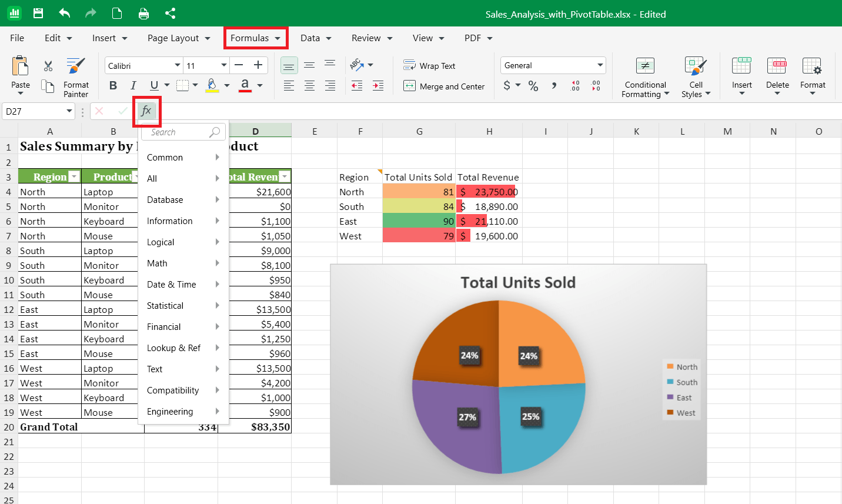The image size is (842, 504).
Task: Open the General number format dropdown
Action: tap(600, 65)
